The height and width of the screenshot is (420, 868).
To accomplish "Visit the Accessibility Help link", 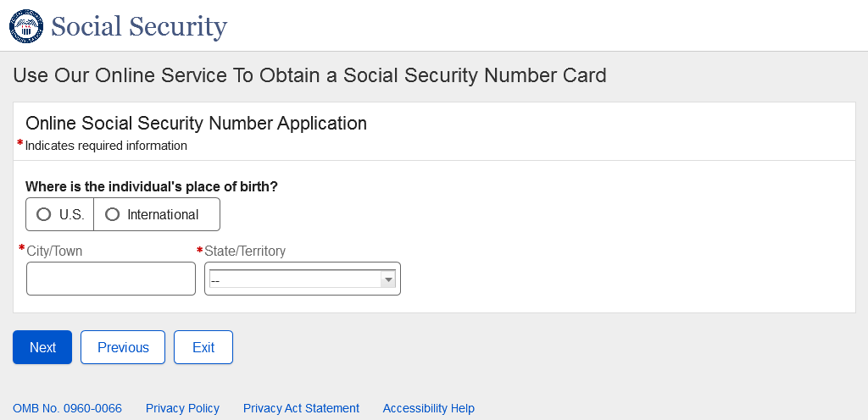I will click(x=428, y=408).
